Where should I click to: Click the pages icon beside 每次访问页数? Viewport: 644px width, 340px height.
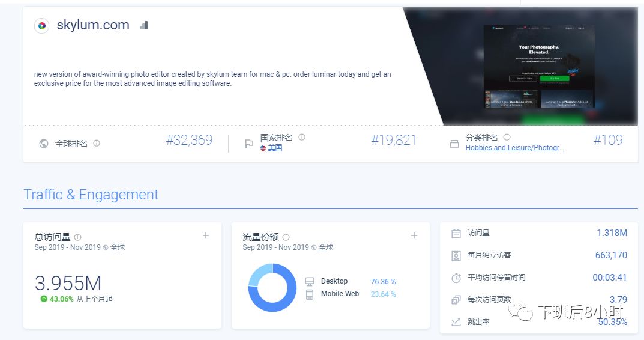coord(456,300)
